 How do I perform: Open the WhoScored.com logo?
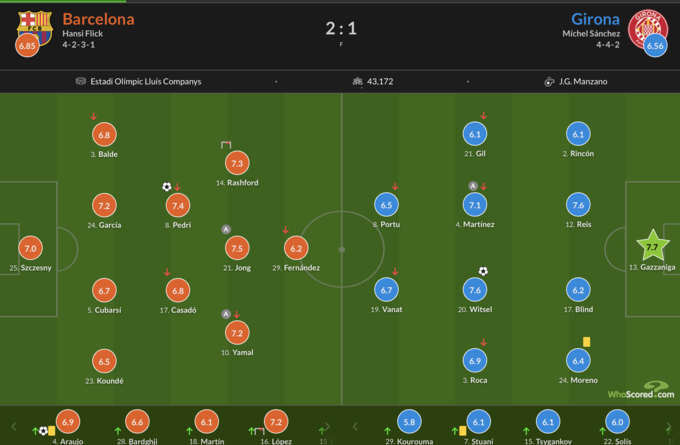click(643, 391)
